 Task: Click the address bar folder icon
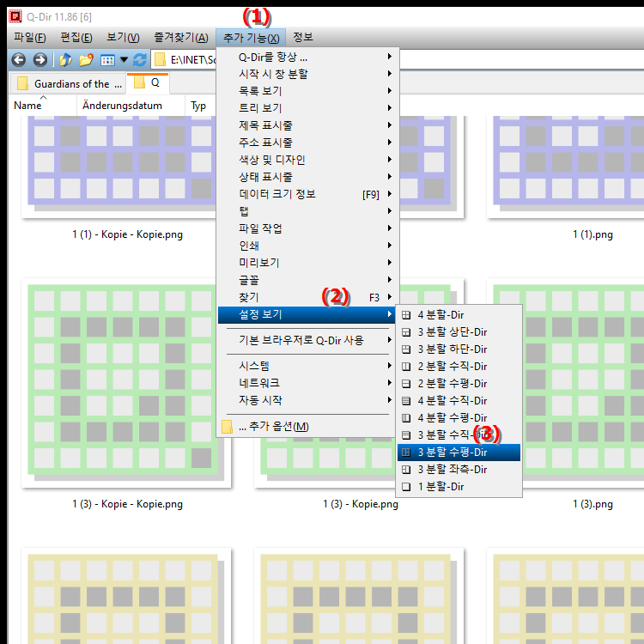click(x=160, y=60)
